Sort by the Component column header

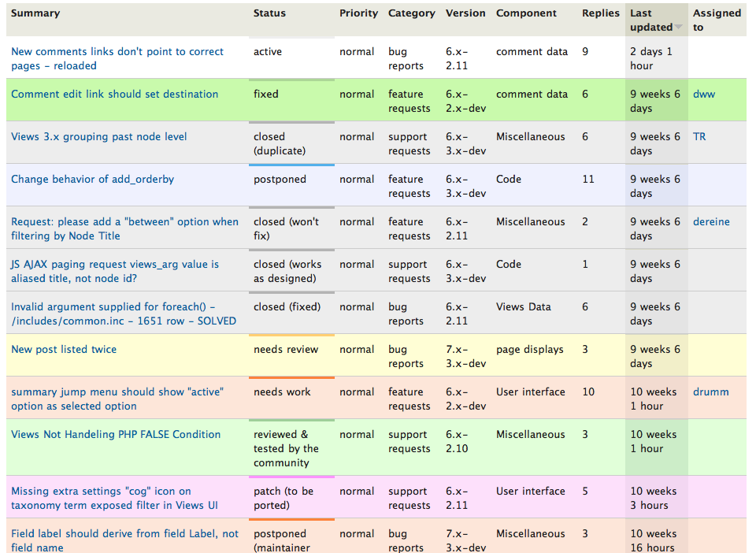526,13
